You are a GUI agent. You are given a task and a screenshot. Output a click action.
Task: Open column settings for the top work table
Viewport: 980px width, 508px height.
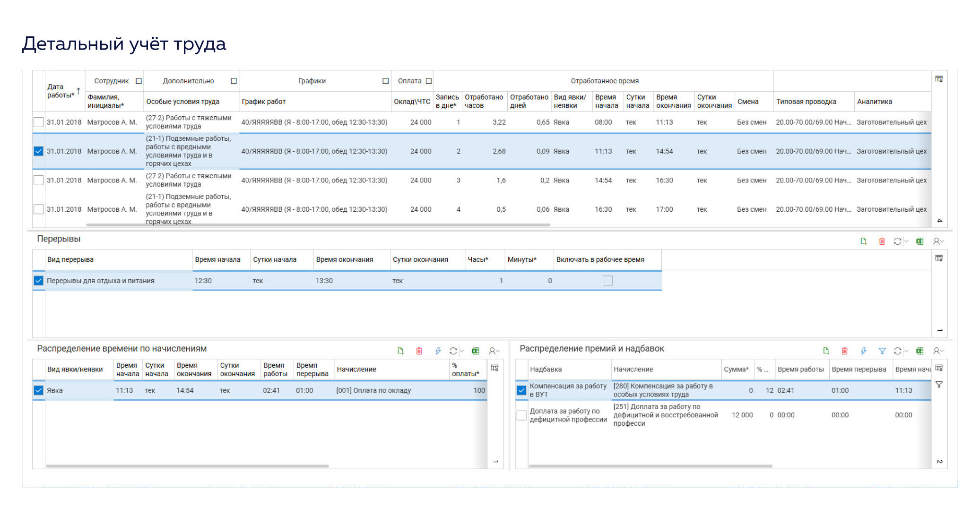939,79
